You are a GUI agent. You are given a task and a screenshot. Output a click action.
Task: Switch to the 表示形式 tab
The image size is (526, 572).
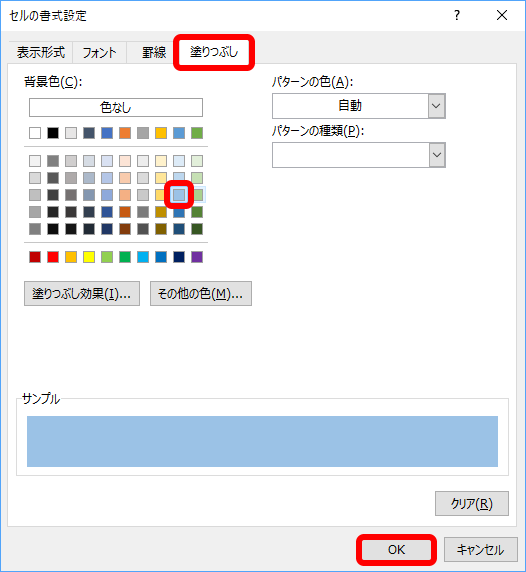click(40, 53)
